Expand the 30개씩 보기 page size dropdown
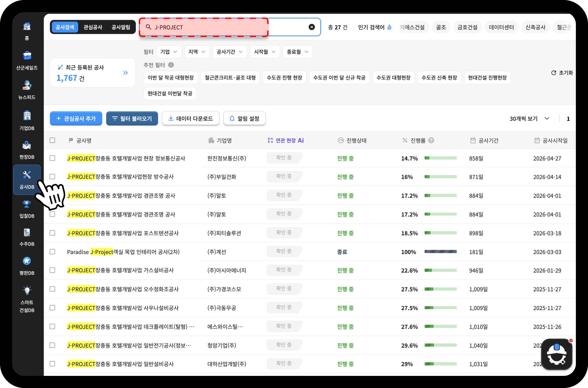This screenshot has height=388, width=588. coord(529,119)
